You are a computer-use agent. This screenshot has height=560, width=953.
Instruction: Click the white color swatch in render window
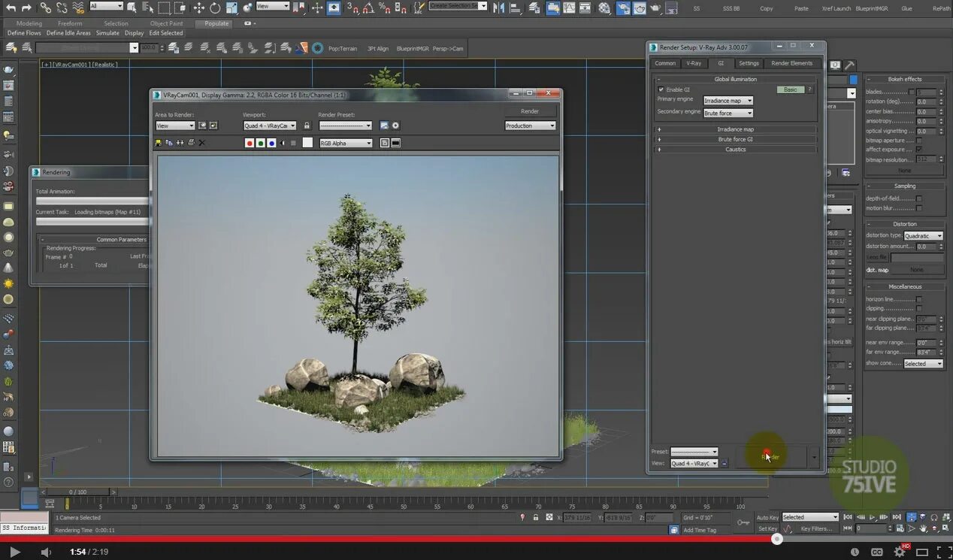point(307,143)
